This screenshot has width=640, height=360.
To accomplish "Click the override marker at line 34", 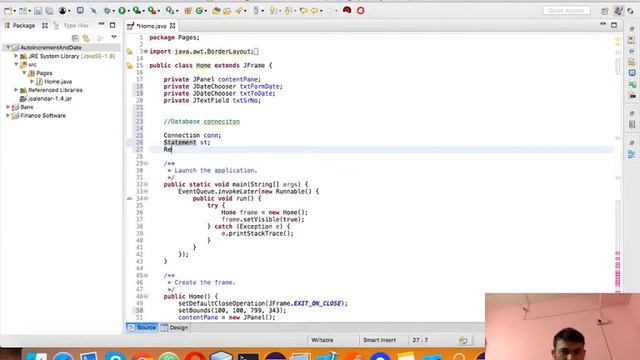I will point(129,198).
